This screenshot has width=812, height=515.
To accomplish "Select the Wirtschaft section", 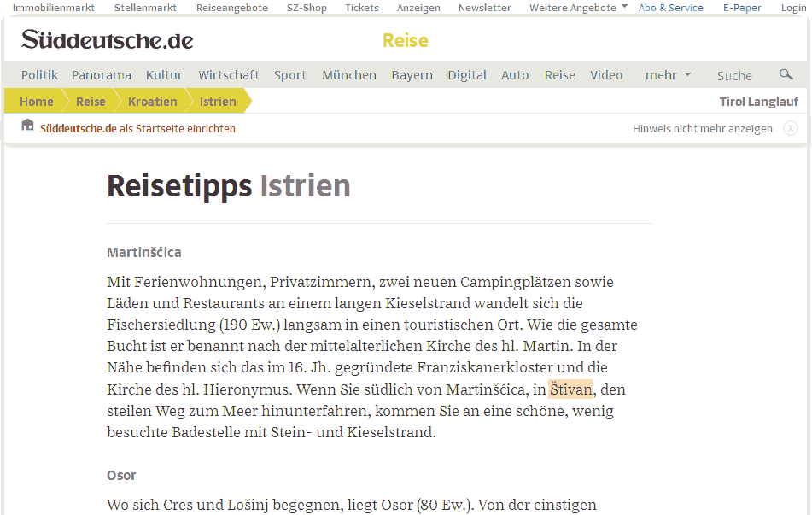I will tap(229, 75).
